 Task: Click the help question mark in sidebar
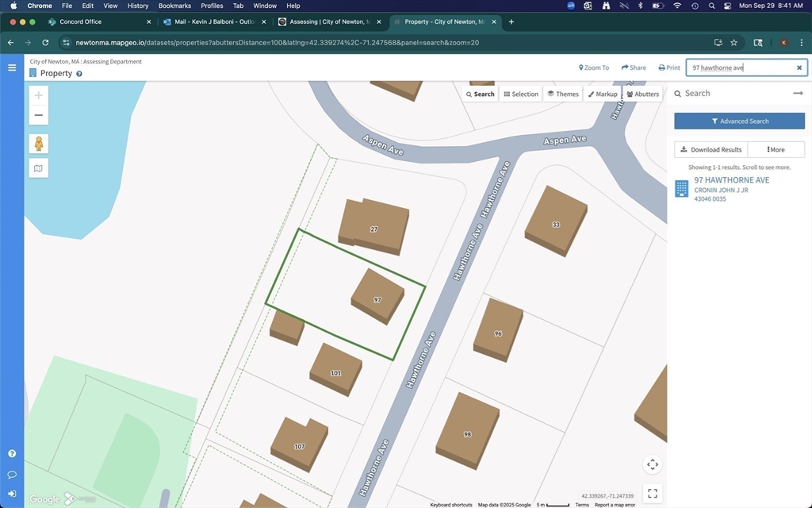pyautogui.click(x=12, y=454)
